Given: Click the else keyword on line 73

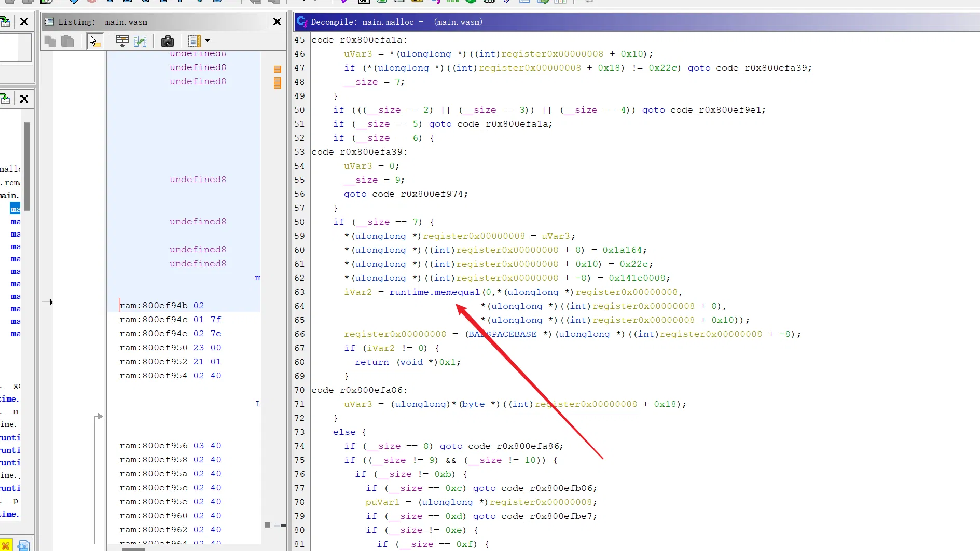Looking at the screenshot, I should point(344,432).
